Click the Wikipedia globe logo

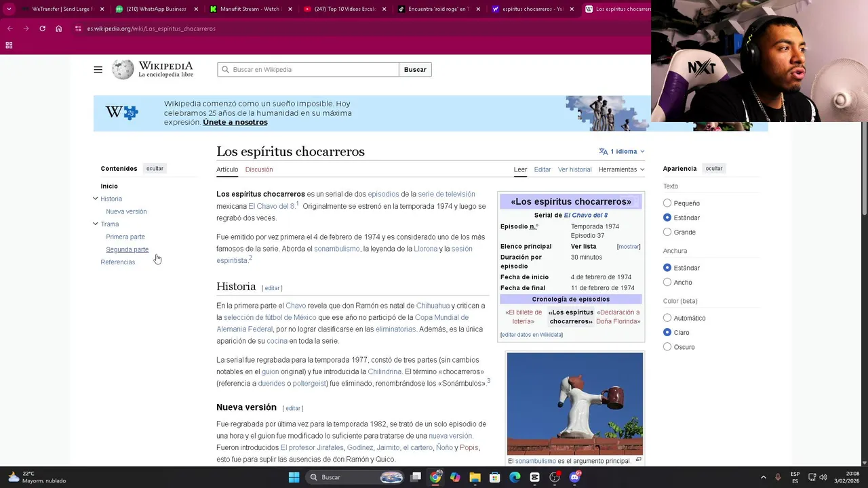[x=123, y=69]
